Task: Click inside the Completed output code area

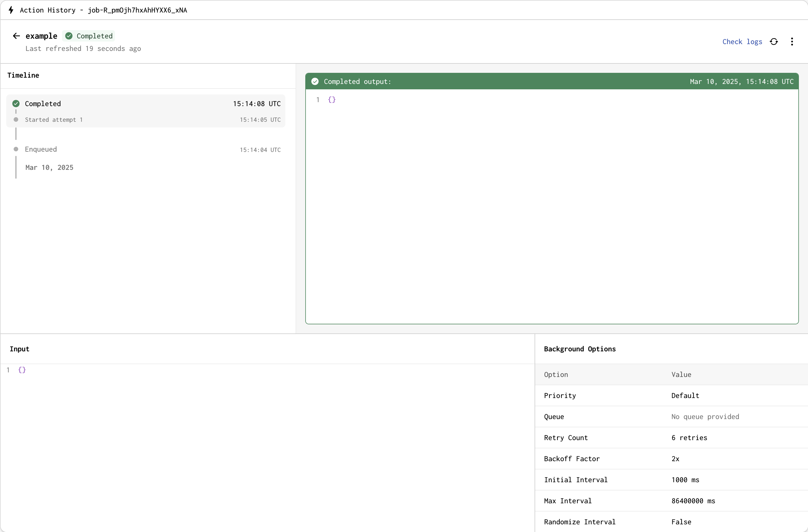Action: click(x=552, y=207)
